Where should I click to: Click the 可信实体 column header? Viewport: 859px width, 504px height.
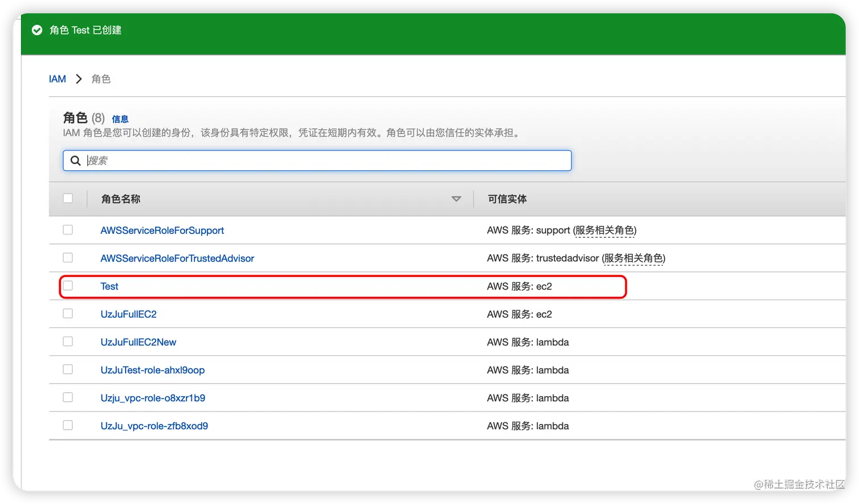coord(507,199)
